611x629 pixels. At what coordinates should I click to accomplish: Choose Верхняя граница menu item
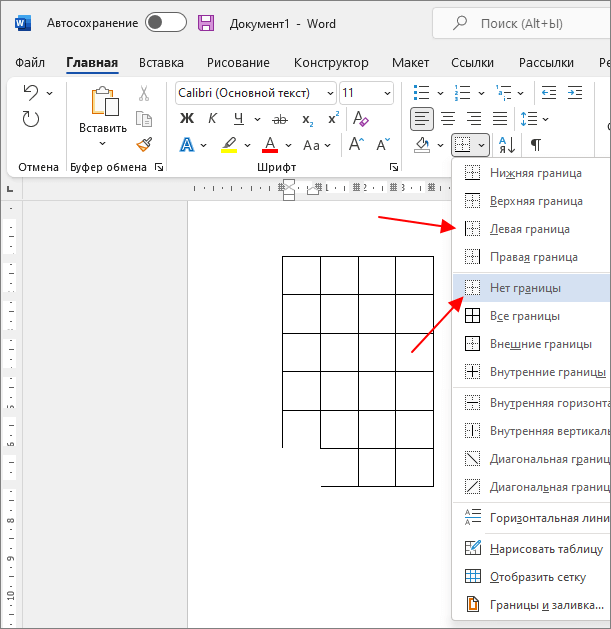point(531,201)
